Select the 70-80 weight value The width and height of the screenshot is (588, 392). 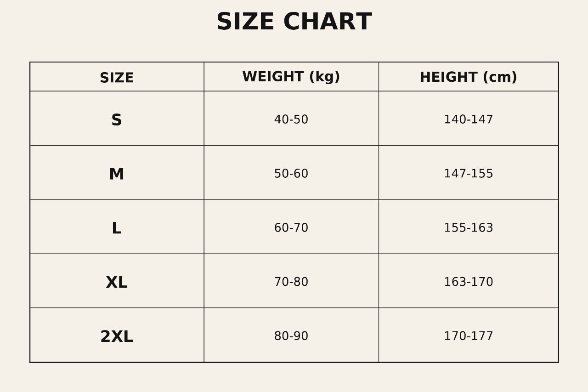pyautogui.click(x=291, y=283)
